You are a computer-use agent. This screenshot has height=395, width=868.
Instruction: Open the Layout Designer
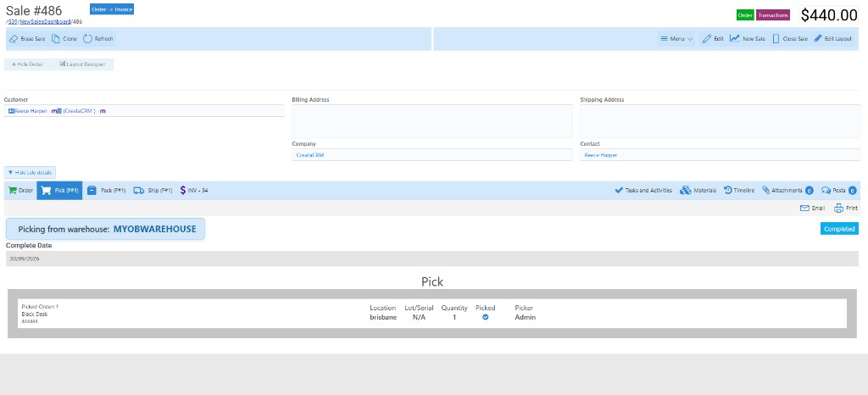[82, 64]
